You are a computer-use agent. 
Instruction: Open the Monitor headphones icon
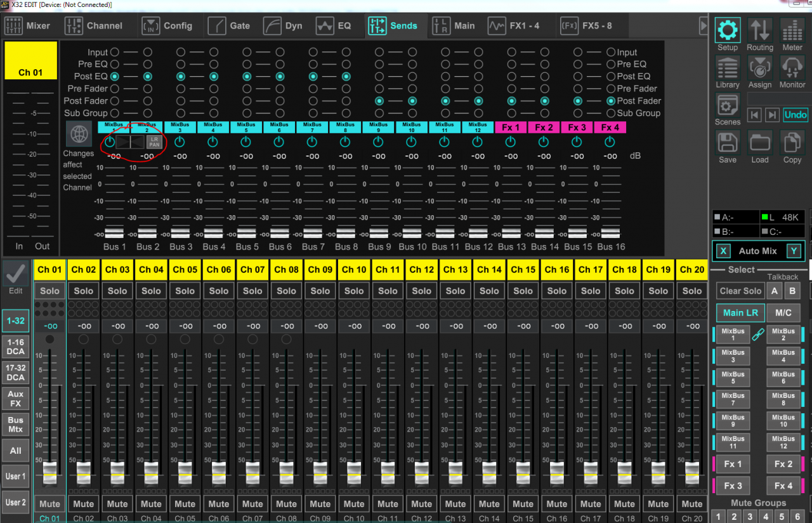[792, 67]
